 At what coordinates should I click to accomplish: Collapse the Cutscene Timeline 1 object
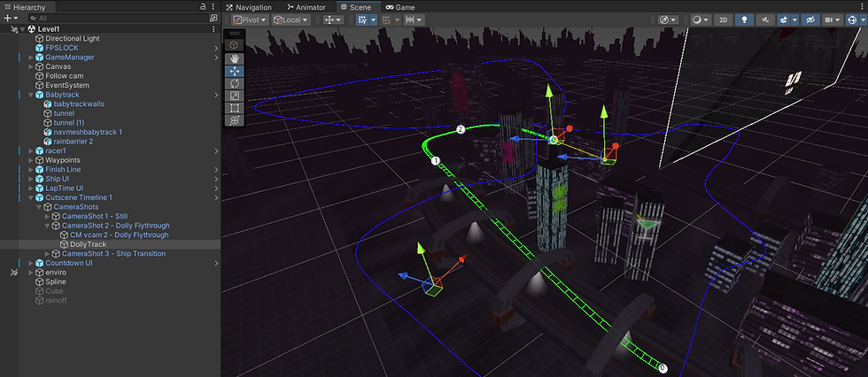pos(31,197)
